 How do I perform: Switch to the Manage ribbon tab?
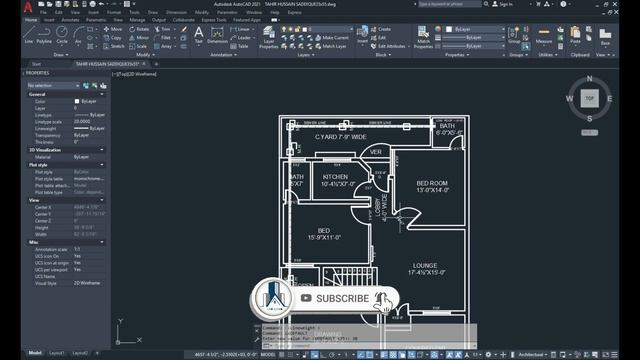137,20
